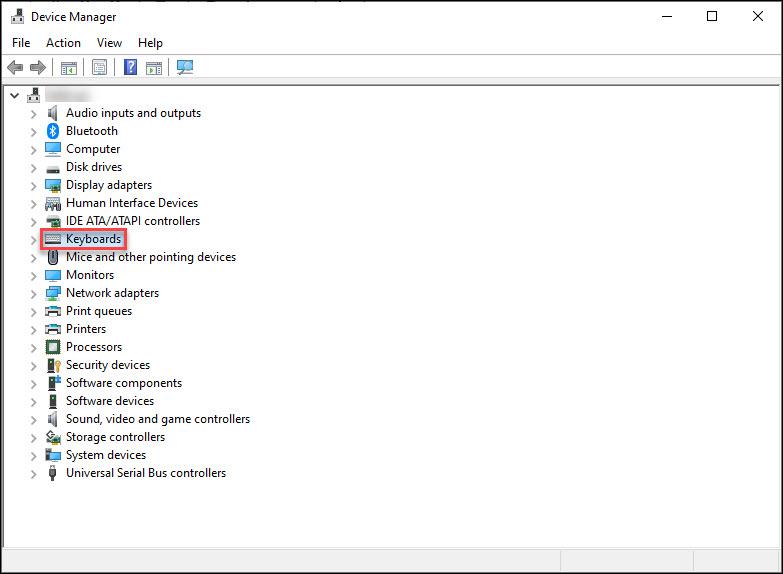Select Sound, video and game controllers label

(x=158, y=419)
